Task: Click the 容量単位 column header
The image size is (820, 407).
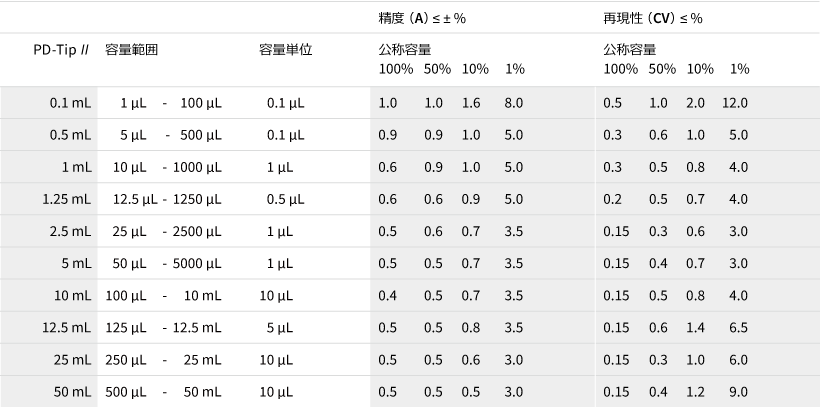Action: click(x=286, y=50)
